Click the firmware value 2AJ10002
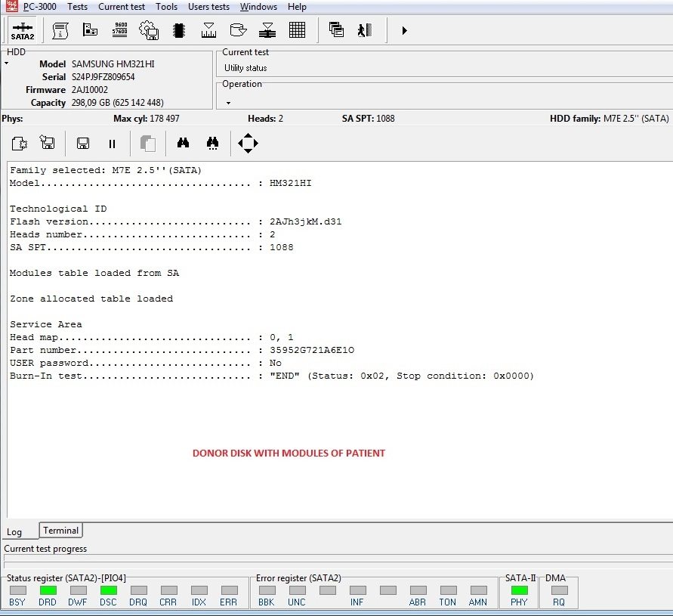This screenshot has width=673, height=616. [x=90, y=90]
